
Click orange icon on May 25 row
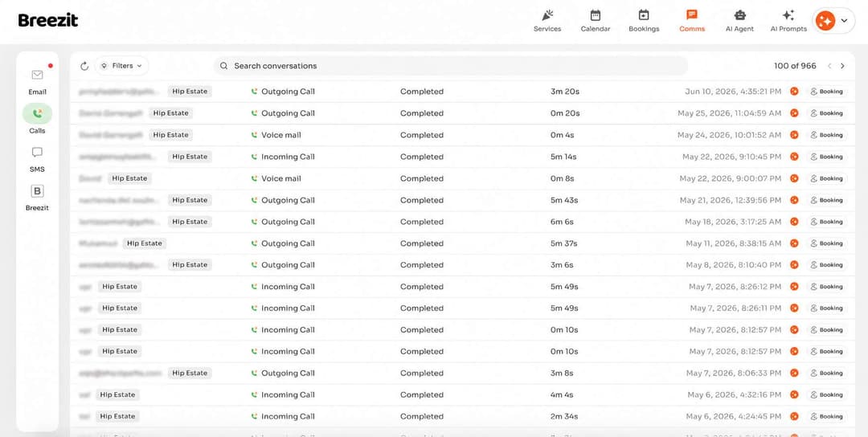pos(794,112)
